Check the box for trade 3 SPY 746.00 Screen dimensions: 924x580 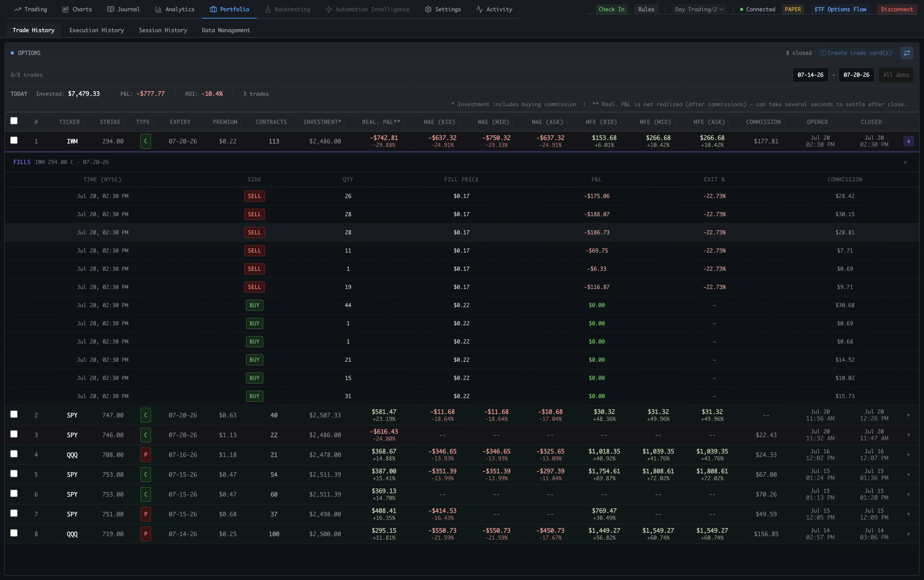pos(14,434)
